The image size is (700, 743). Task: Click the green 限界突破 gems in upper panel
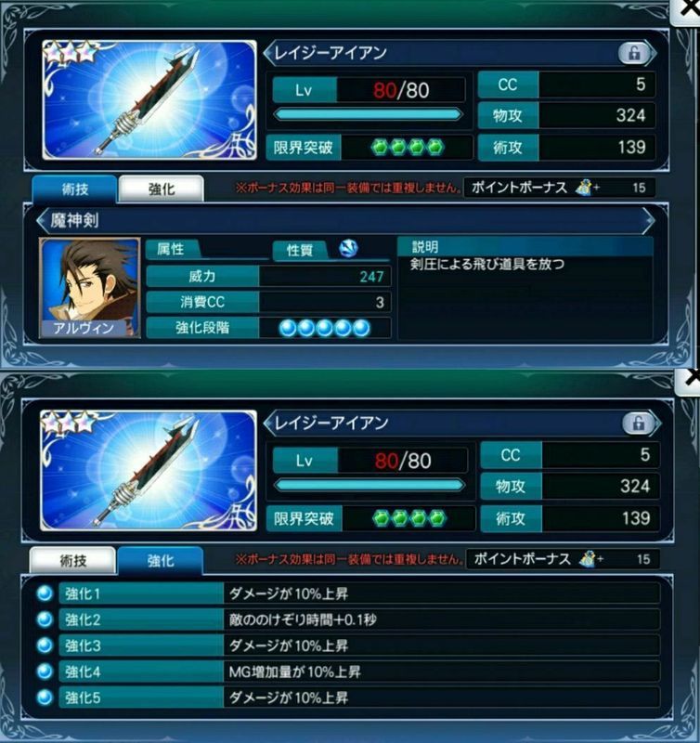click(408, 148)
